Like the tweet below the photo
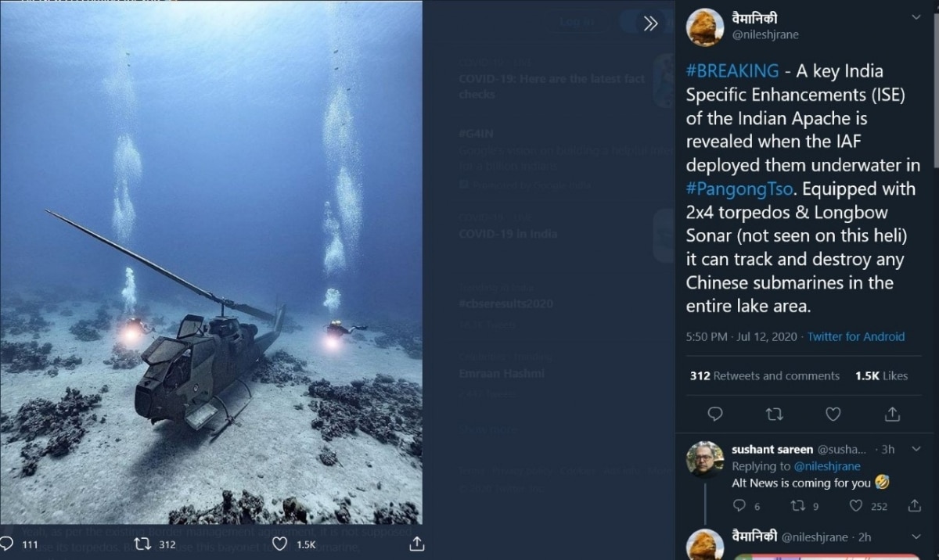 pyautogui.click(x=280, y=544)
